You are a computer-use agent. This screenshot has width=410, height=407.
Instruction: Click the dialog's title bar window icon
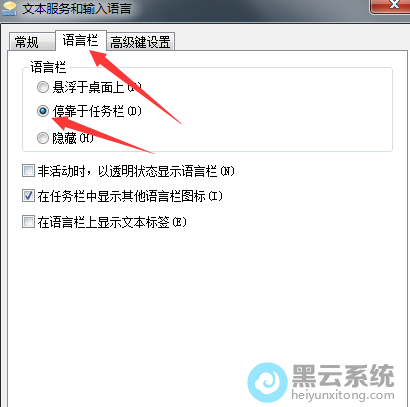(x=9, y=8)
